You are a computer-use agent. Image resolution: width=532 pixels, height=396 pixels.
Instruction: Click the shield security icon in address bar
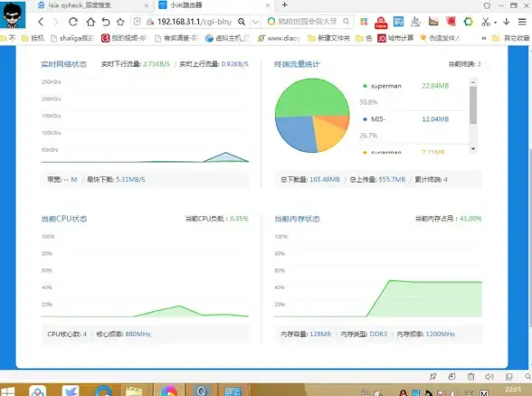tap(138, 22)
